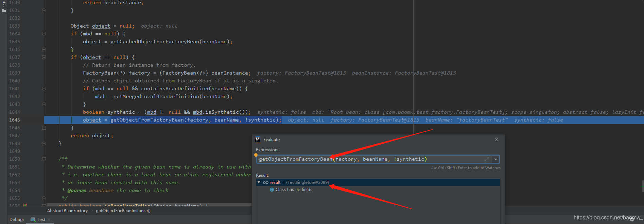Viewport: 644px width, 224px height.
Task: Click the IntelliJ icon in Evaluate title
Action: [258, 139]
